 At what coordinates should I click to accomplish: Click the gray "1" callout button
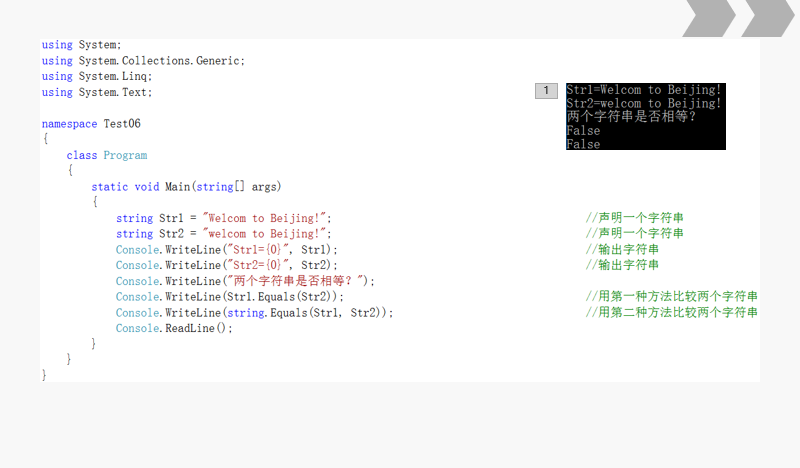(546, 91)
